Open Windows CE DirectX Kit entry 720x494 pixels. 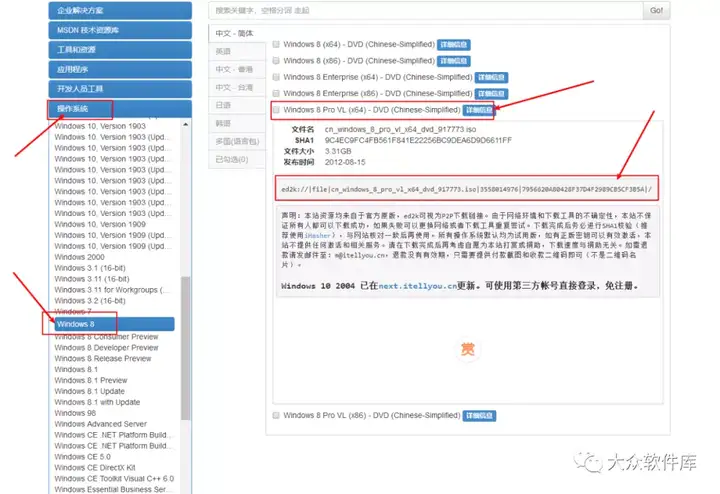tap(95, 468)
